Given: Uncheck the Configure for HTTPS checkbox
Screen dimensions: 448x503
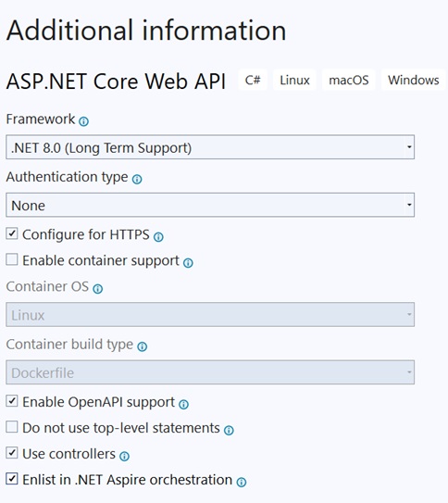Looking at the screenshot, I should pyautogui.click(x=12, y=233).
